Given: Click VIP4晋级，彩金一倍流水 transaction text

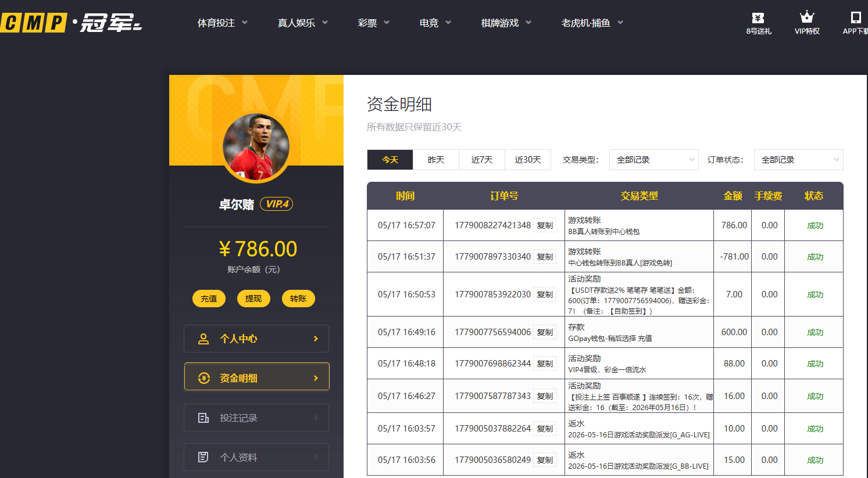Looking at the screenshot, I should click(x=607, y=370).
